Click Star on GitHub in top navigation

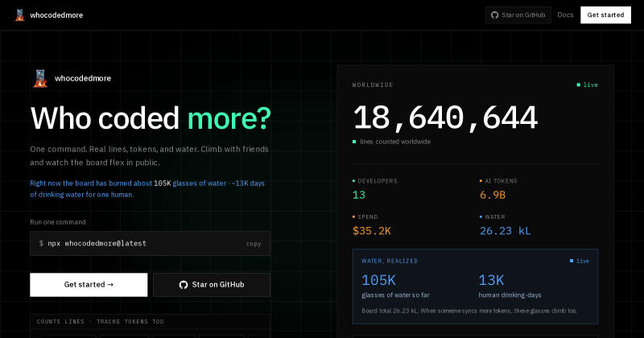tap(518, 15)
